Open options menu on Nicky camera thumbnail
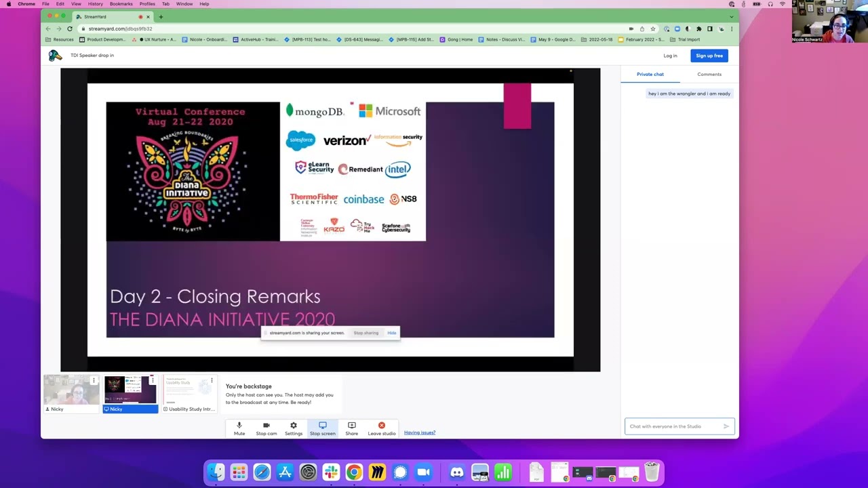The image size is (868, 488). pyautogui.click(x=94, y=380)
